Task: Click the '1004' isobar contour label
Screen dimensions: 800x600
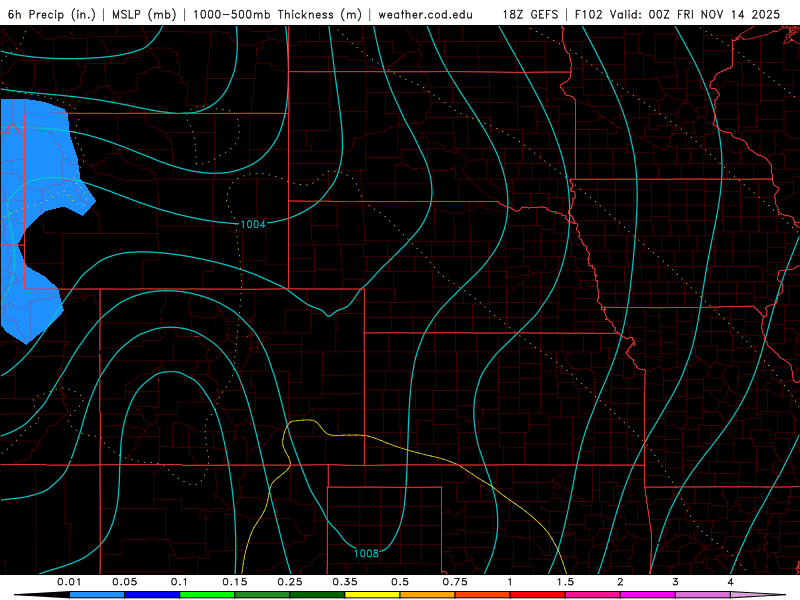Action: pyautogui.click(x=253, y=224)
